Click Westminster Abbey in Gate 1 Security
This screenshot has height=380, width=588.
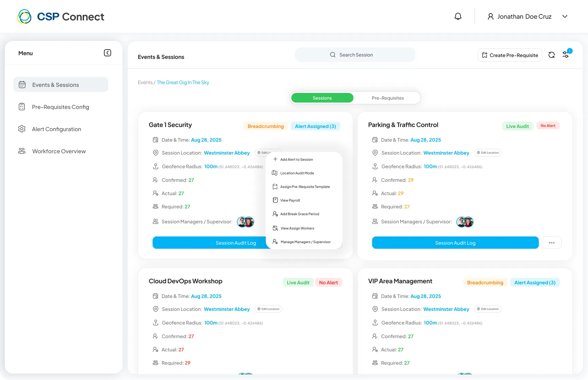pos(227,153)
